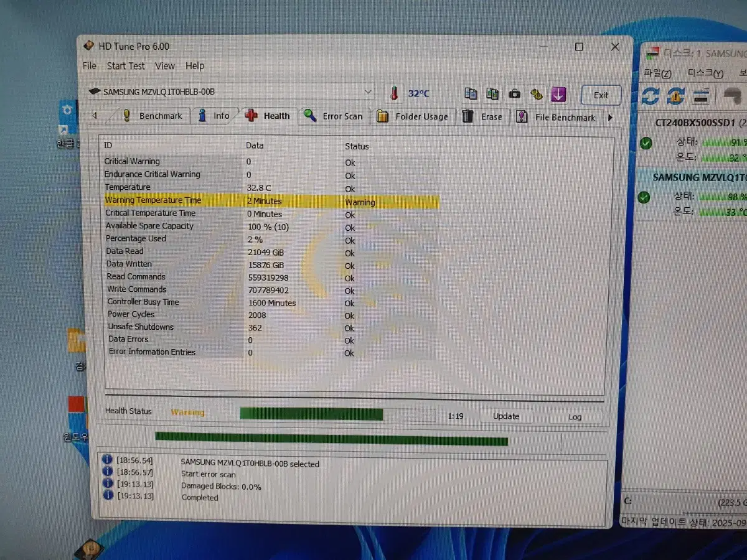Open the Start Test menu
The width and height of the screenshot is (747, 560).
[x=126, y=65]
